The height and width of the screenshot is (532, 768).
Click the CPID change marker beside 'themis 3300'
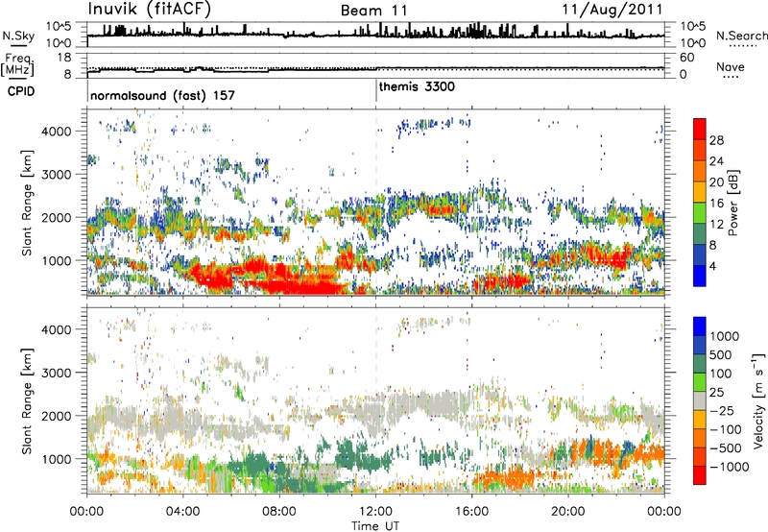pyautogui.click(x=376, y=90)
